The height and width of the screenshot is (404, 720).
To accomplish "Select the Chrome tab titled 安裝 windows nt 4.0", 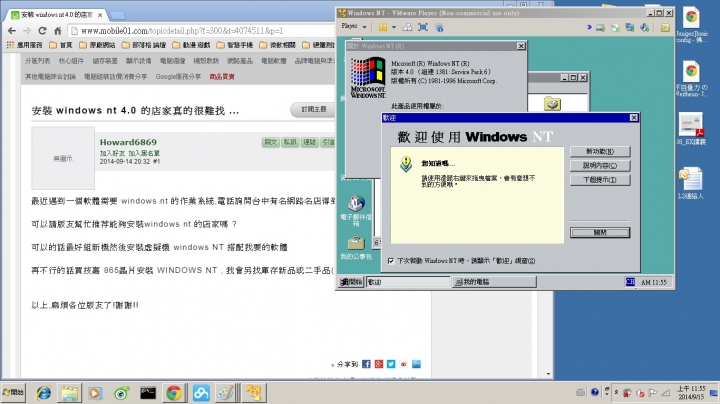I will [x=56, y=15].
